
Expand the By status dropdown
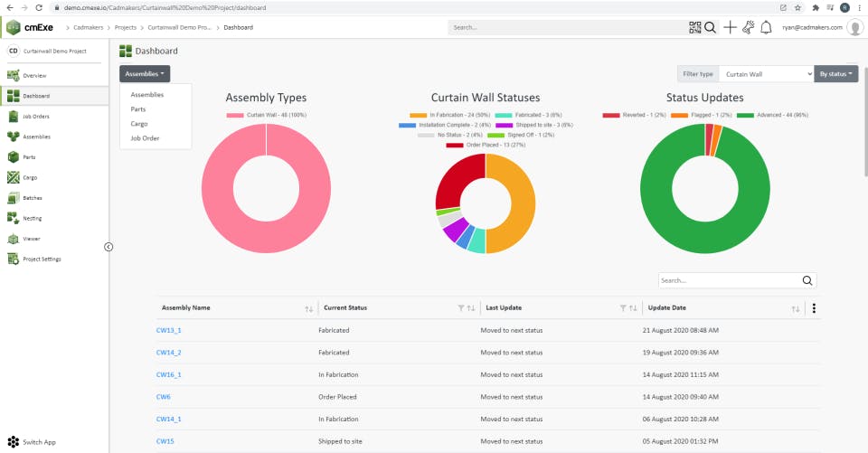point(835,73)
